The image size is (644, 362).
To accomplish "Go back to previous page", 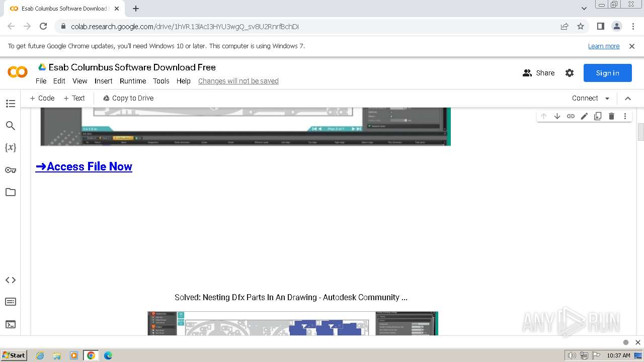I will (11, 26).
